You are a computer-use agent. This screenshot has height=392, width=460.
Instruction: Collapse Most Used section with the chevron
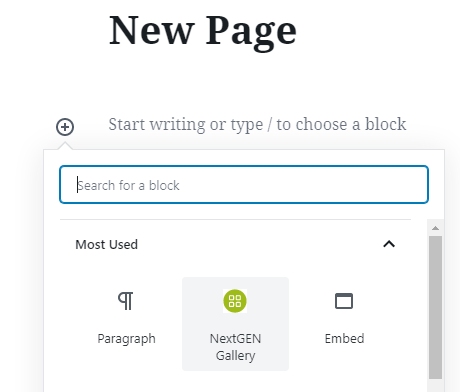tap(389, 244)
